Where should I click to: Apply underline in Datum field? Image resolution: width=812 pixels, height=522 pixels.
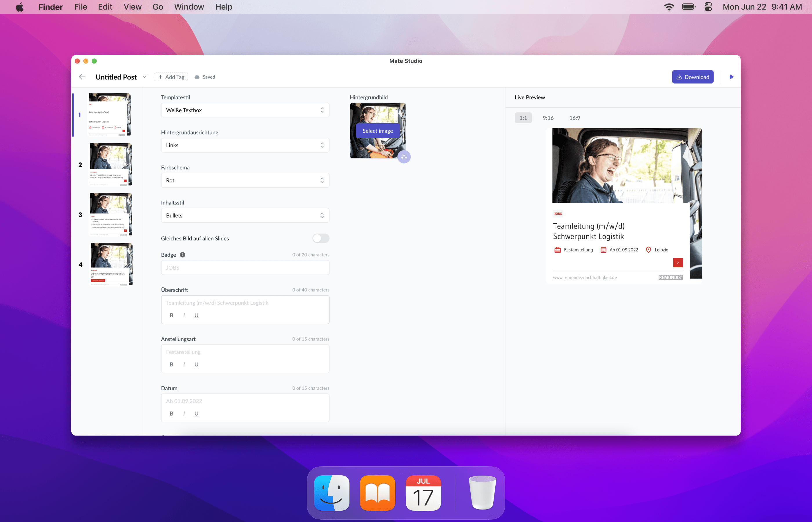[x=196, y=414]
